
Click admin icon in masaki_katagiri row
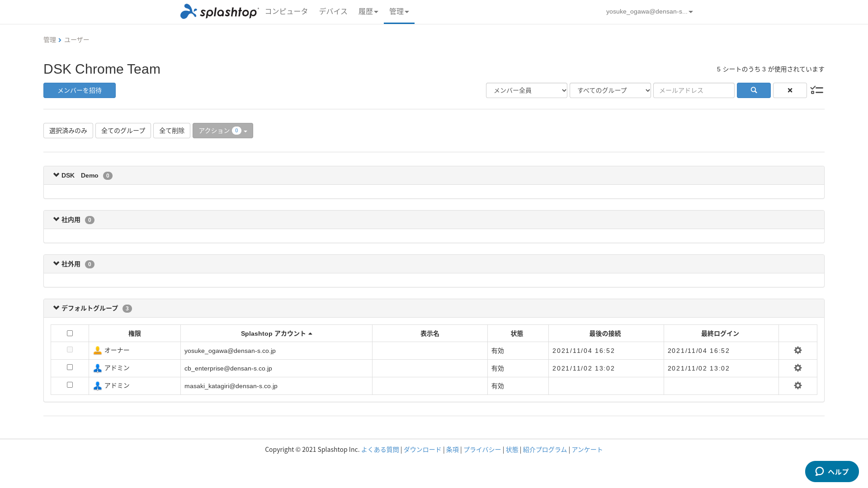click(97, 386)
